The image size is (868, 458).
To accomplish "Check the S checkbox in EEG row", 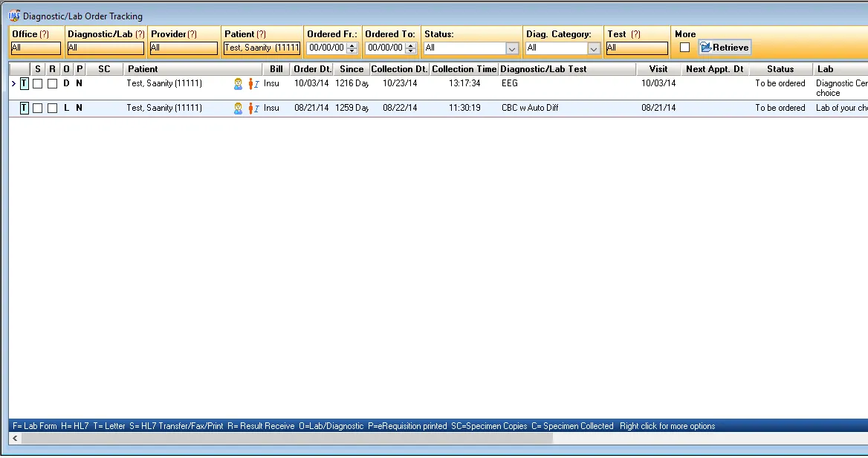I will click(38, 84).
